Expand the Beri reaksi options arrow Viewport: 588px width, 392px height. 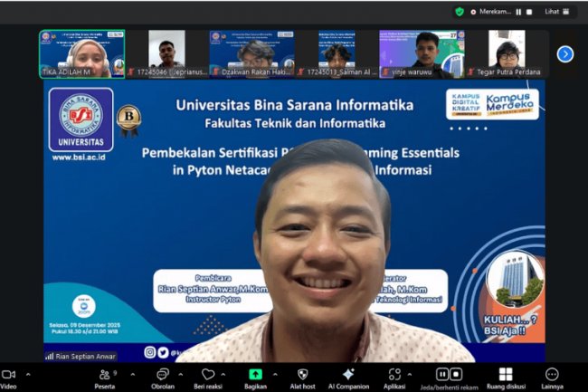223,375
